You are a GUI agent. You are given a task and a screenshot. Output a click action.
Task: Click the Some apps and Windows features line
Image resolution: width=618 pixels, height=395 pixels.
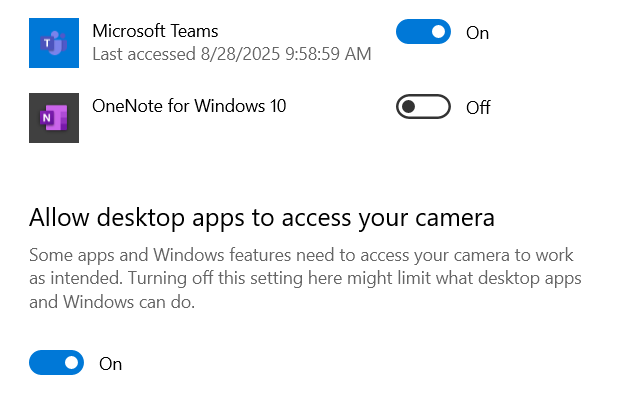[x=301, y=255]
